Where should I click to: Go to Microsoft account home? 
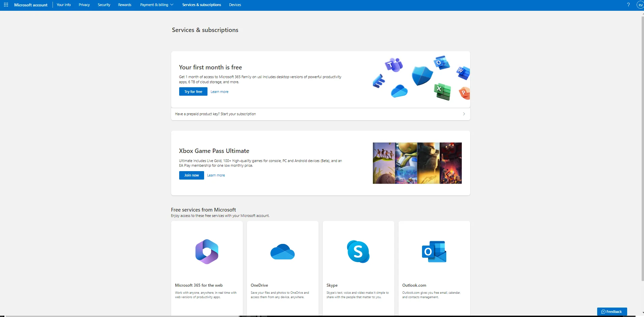pos(31,5)
